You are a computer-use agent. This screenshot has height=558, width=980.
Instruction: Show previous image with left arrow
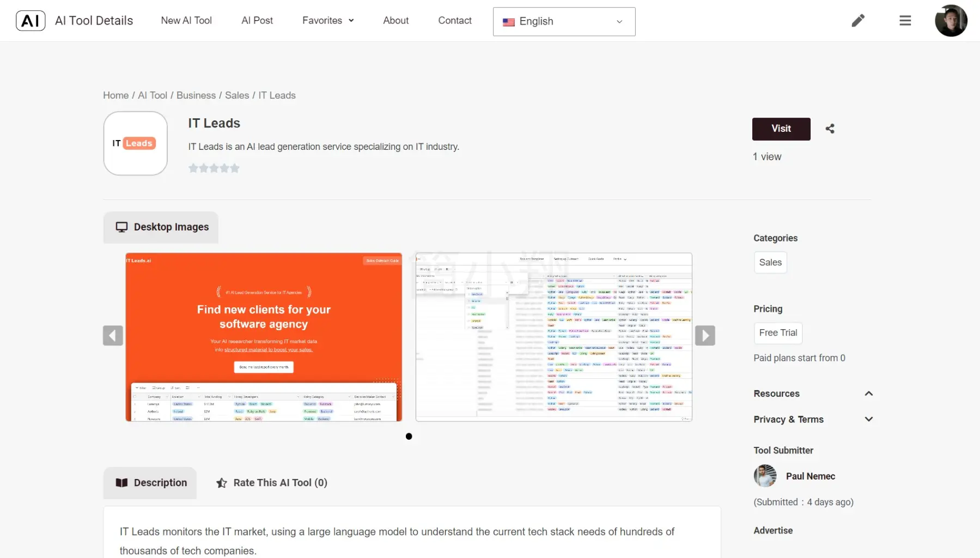click(113, 336)
